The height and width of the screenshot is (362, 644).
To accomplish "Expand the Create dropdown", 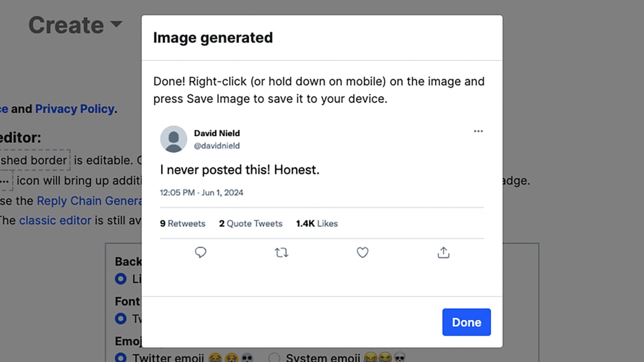I will pyautogui.click(x=76, y=24).
